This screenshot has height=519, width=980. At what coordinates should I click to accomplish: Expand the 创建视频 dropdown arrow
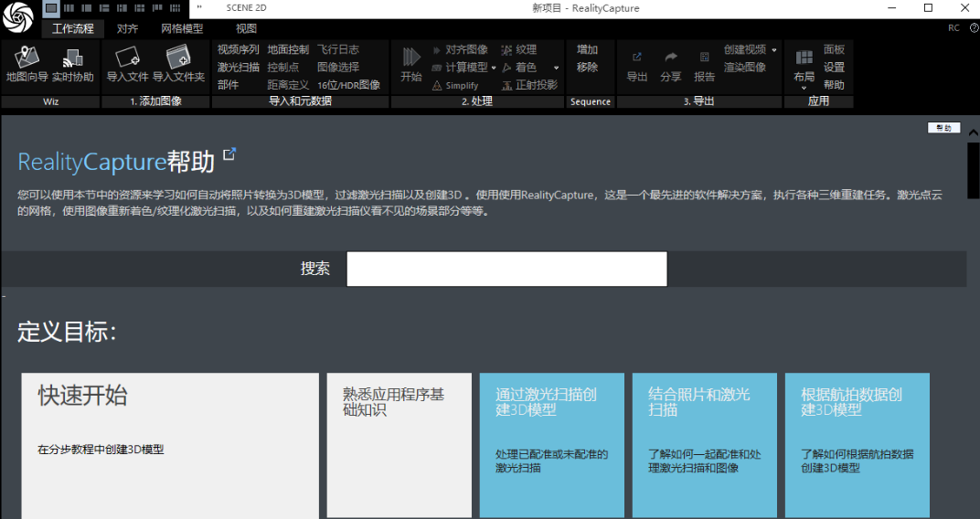coord(774,50)
